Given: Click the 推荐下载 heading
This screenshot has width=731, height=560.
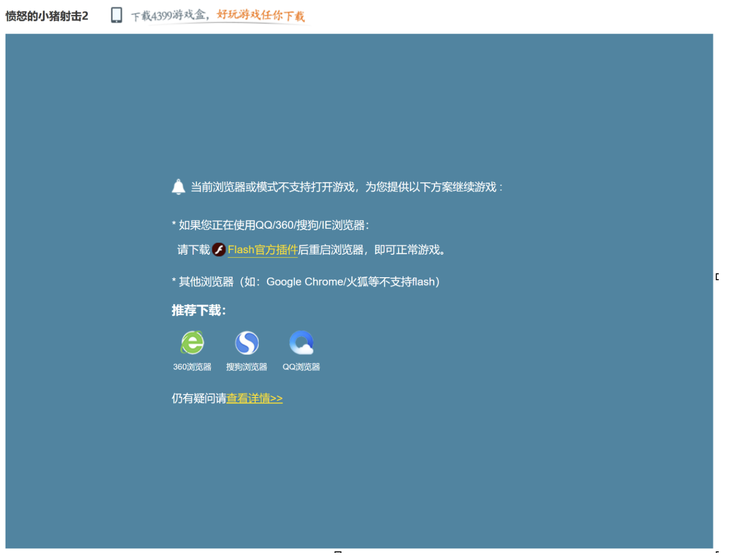Looking at the screenshot, I should click(199, 310).
